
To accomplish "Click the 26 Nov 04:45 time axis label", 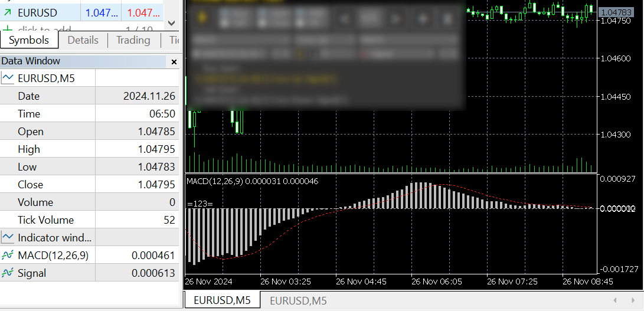I will pyautogui.click(x=361, y=281).
